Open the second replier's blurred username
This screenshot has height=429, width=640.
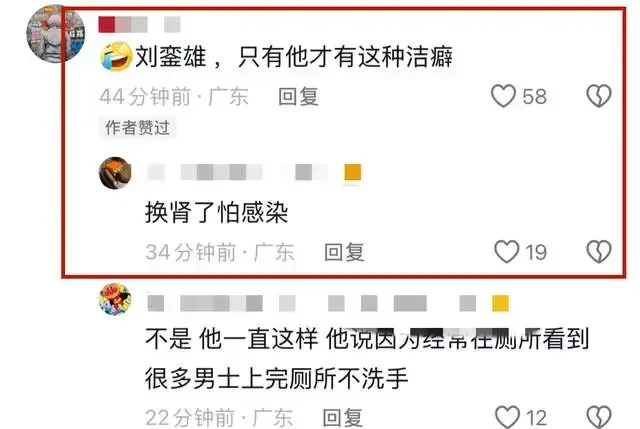(238, 172)
